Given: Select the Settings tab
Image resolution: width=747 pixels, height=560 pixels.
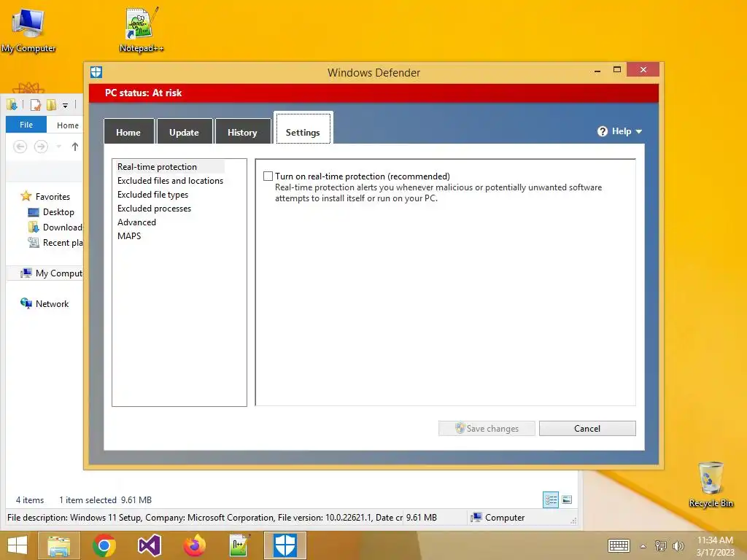Looking at the screenshot, I should [303, 128].
